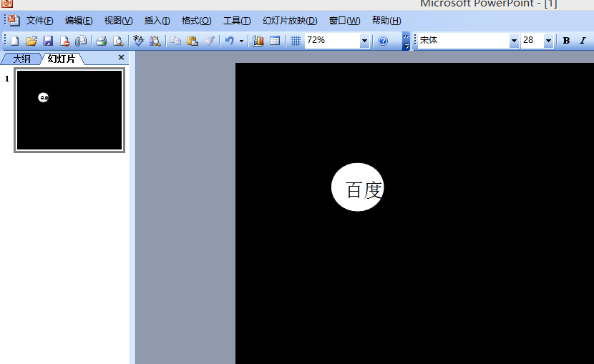Click the PowerPoint document icon in menu bar
The width and height of the screenshot is (594, 364).
tap(14, 20)
